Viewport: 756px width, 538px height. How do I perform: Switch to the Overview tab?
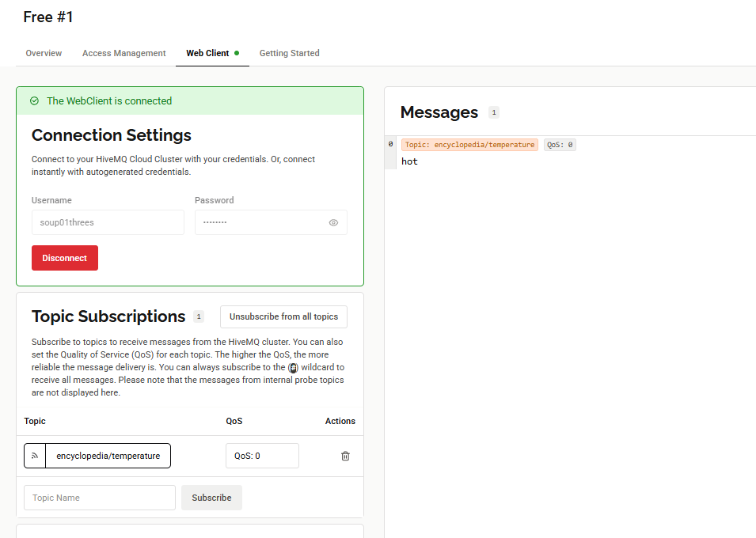pos(44,53)
